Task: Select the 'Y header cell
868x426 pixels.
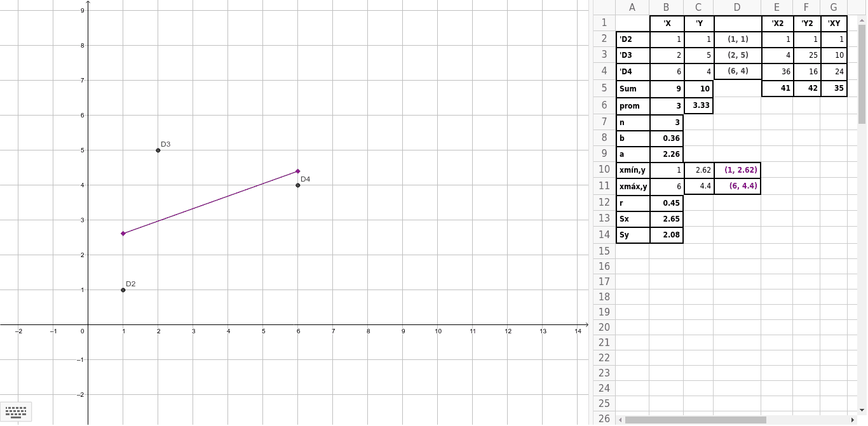Action: tap(698, 23)
